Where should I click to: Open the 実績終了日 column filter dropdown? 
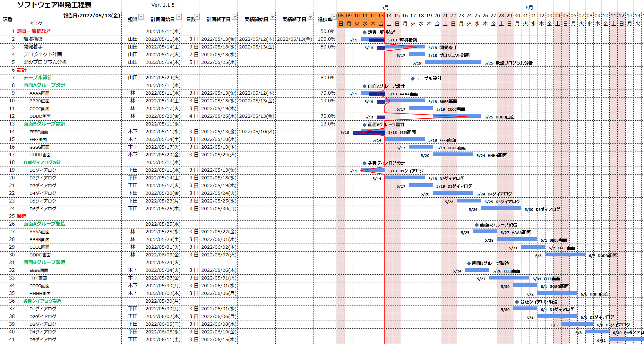coord(310,17)
